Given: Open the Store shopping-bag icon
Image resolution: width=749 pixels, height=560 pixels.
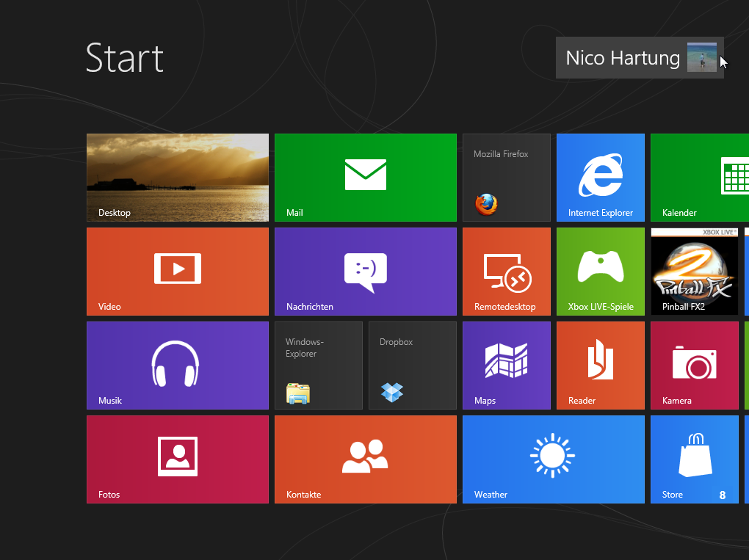Looking at the screenshot, I should pos(695,455).
